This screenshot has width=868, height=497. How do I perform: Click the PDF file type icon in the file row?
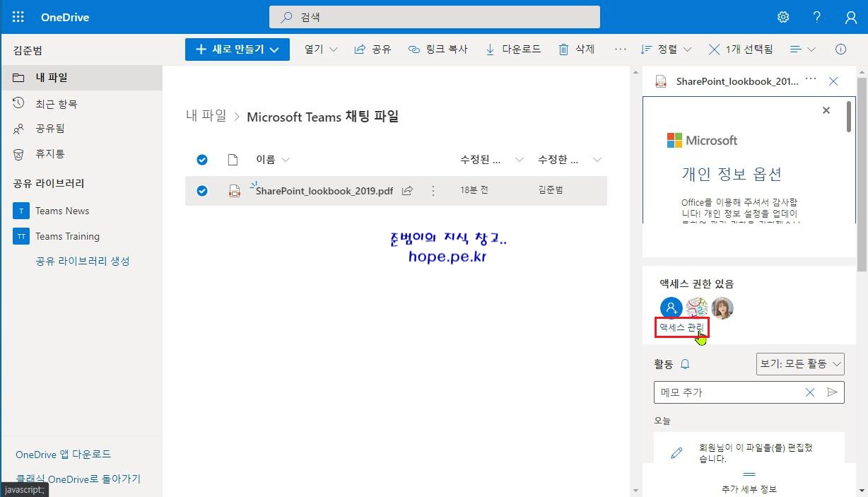pos(235,191)
